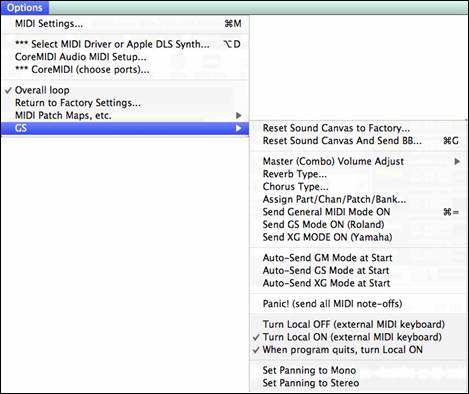Select CoreMIDI (choose ports)... item
Image resolution: width=469 pixels, height=394 pixels.
point(125,69)
